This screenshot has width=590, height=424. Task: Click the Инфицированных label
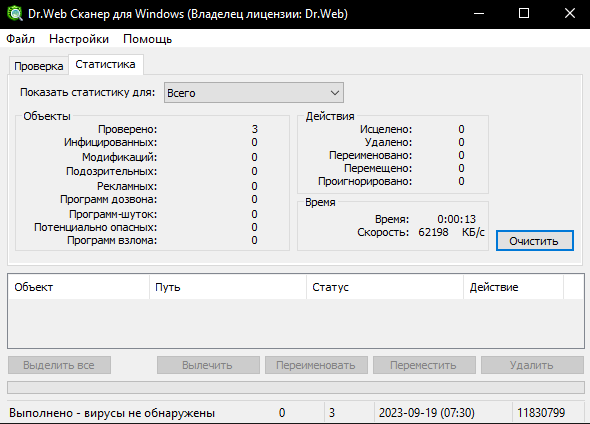click(110, 143)
